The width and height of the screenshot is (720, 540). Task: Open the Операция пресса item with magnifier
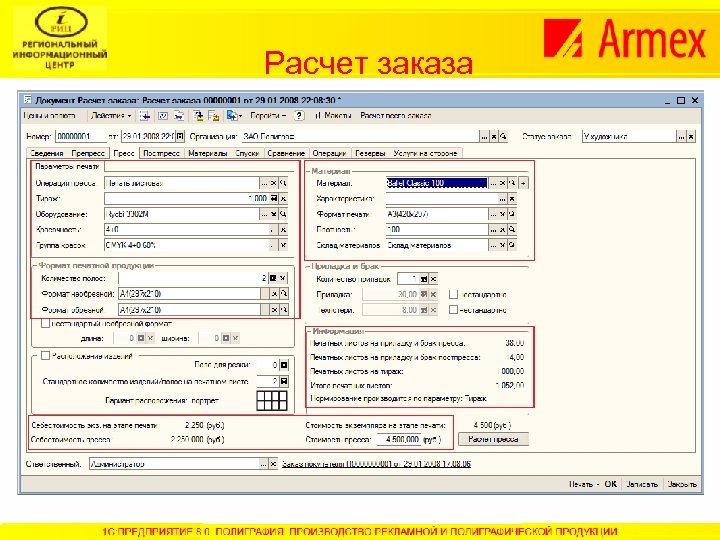(283, 183)
